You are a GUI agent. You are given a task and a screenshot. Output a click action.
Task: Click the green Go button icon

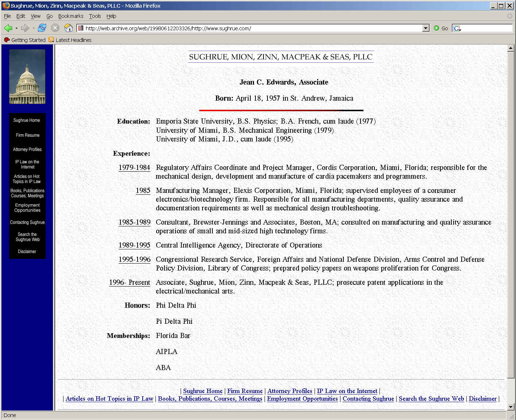coord(436,28)
